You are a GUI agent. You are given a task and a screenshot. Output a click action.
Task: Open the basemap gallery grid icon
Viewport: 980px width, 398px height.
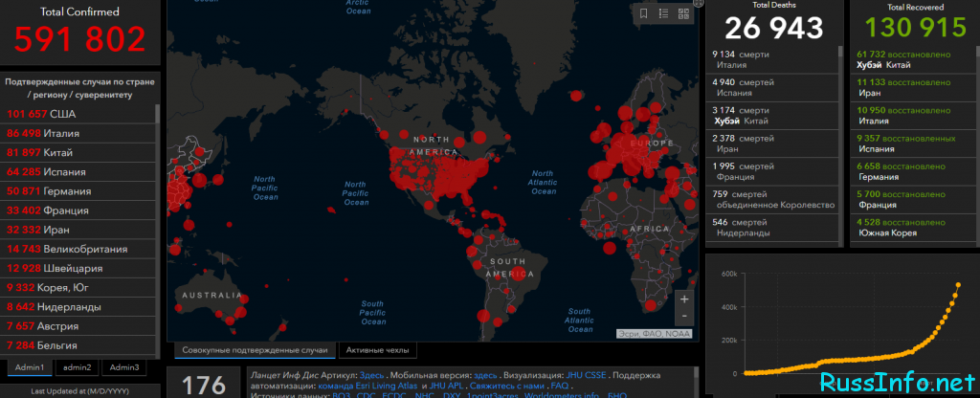[x=683, y=13]
